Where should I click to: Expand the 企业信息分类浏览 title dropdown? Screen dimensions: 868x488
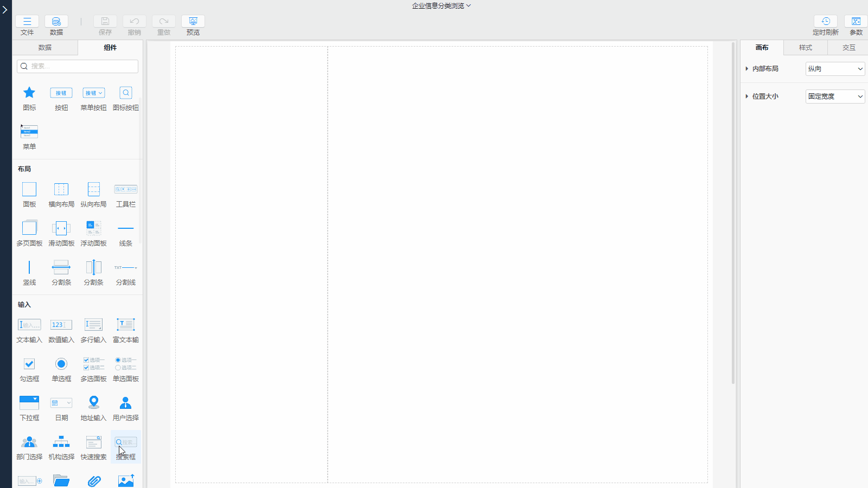click(441, 6)
